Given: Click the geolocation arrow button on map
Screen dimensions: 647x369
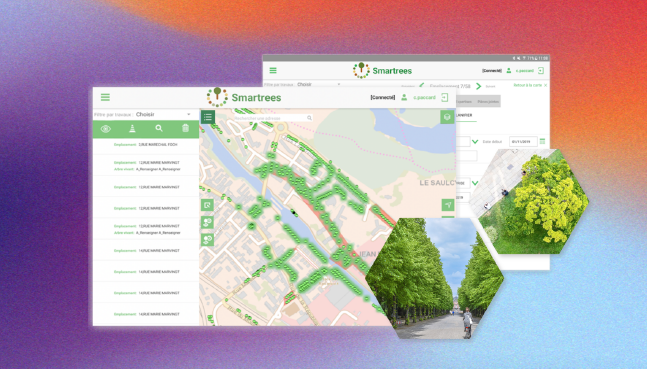Looking at the screenshot, I should tap(448, 205).
